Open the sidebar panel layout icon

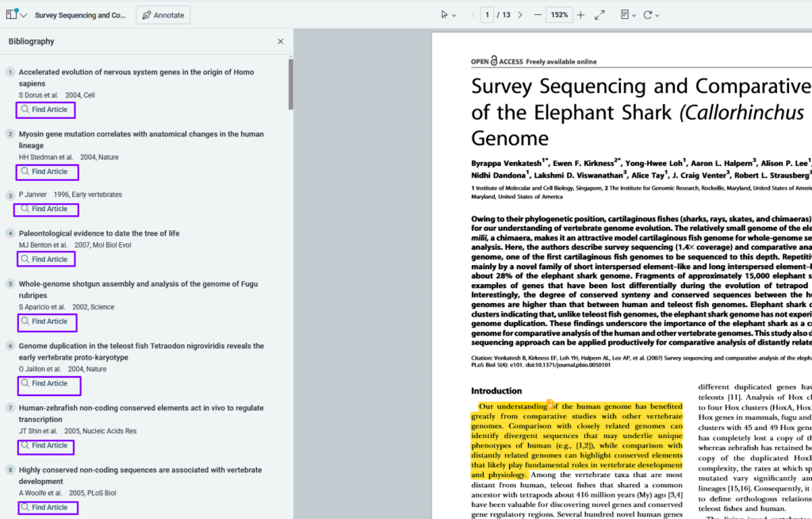[x=11, y=15]
